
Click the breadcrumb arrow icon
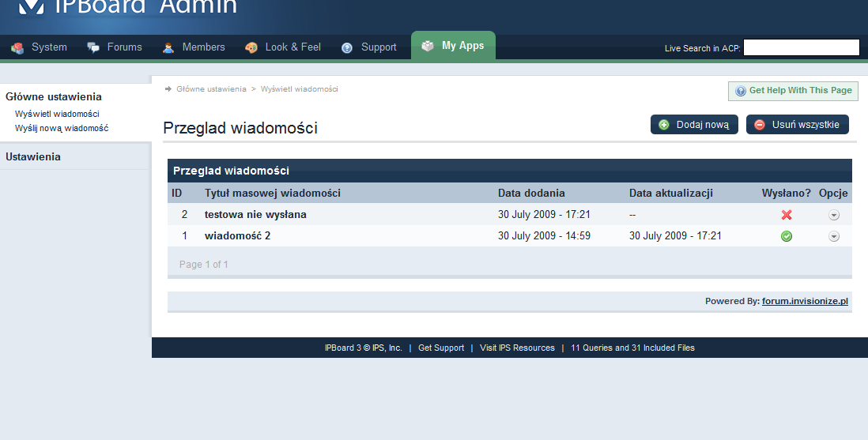point(168,89)
